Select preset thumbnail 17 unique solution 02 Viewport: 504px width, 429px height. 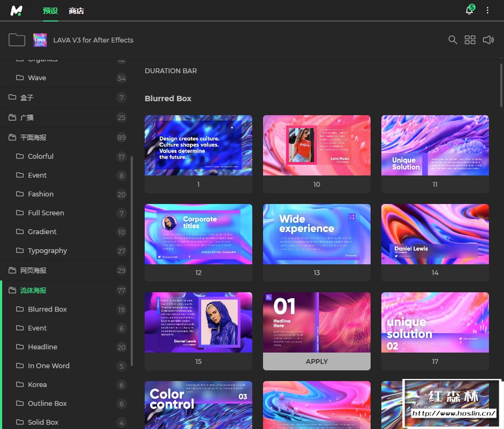pos(435,322)
